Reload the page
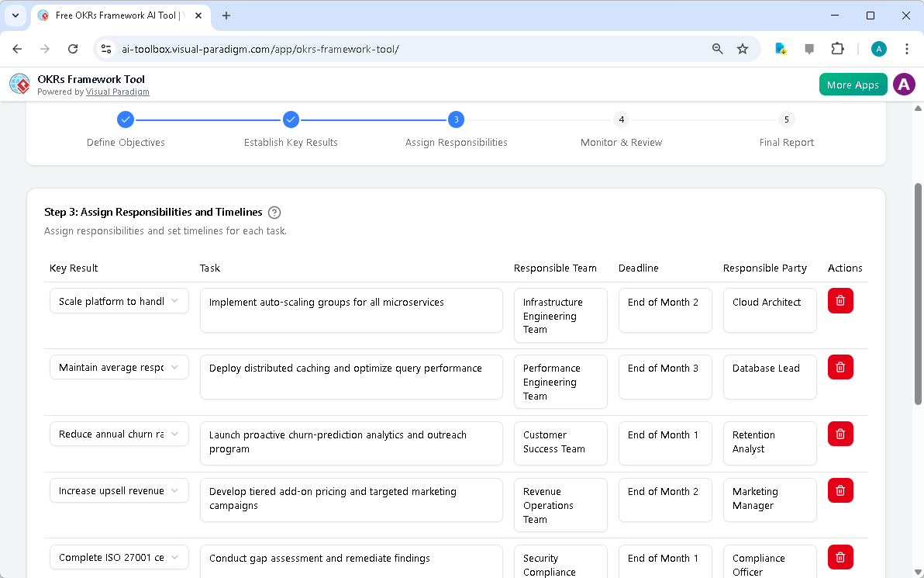This screenshot has width=924, height=578. click(73, 48)
